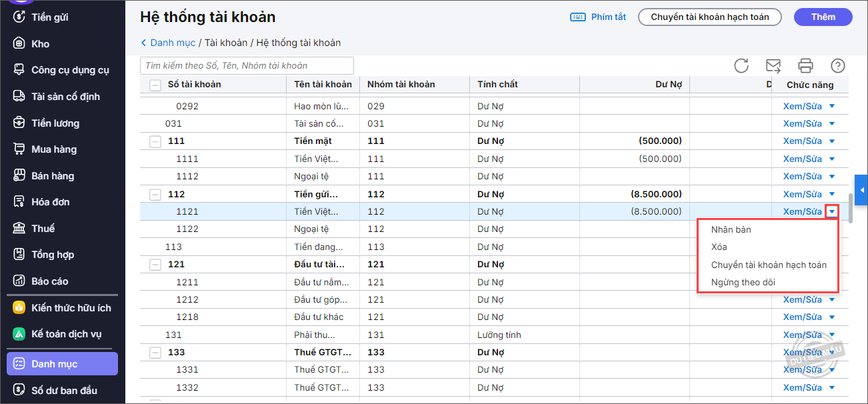Toggle the collapse-all box in table header
The image size is (868, 404).
tap(155, 85)
